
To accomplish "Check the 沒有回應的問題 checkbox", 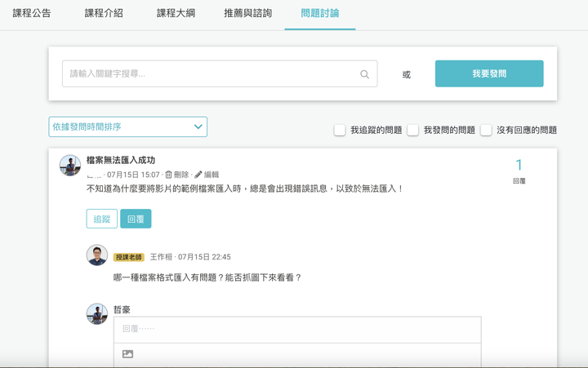I will point(486,131).
